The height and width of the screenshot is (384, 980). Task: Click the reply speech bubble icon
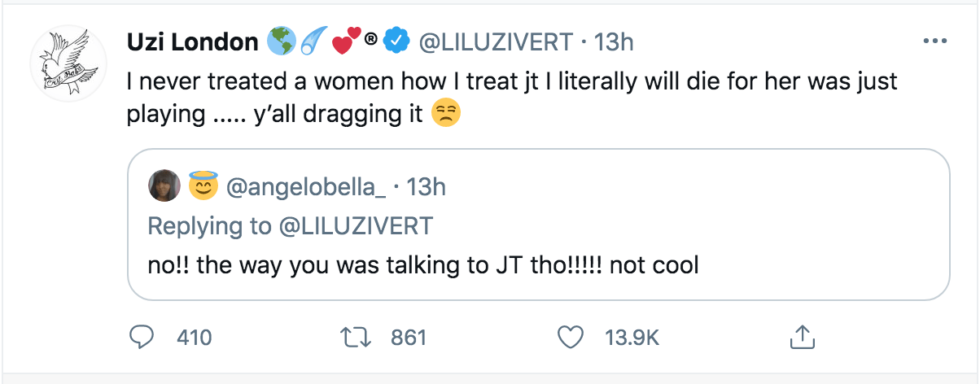(x=142, y=337)
